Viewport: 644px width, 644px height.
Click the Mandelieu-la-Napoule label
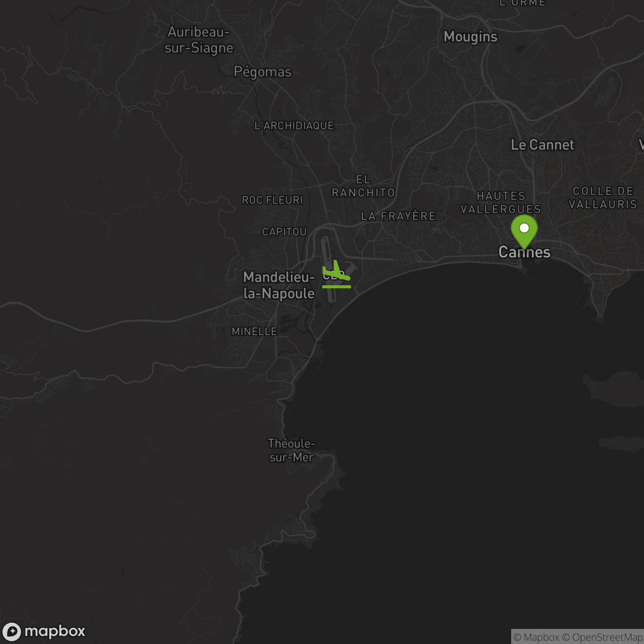click(x=279, y=285)
